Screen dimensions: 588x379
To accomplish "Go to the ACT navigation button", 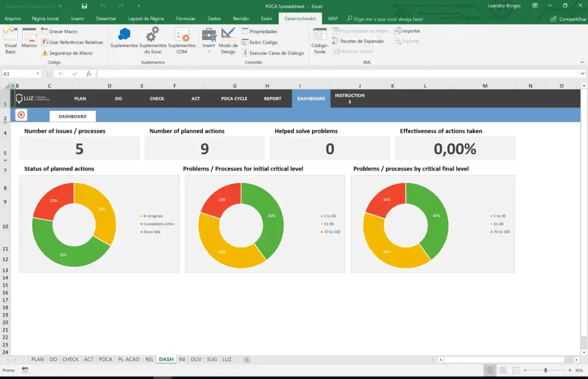I will pos(195,99).
